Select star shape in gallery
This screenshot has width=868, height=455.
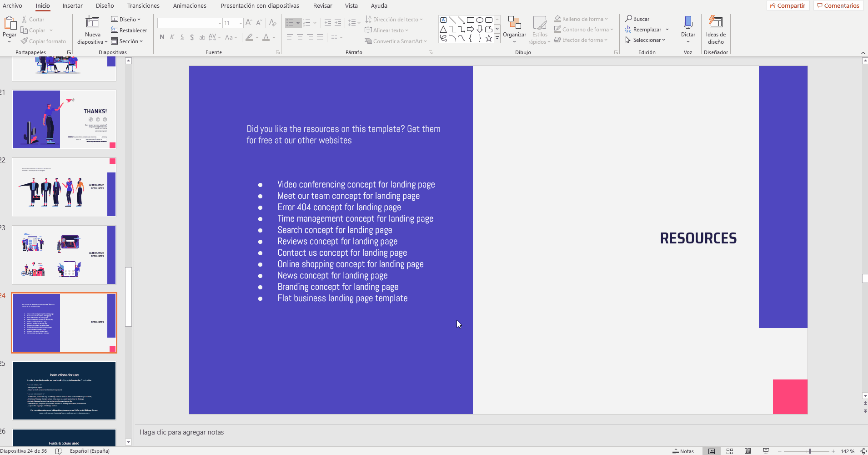[x=489, y=39]
